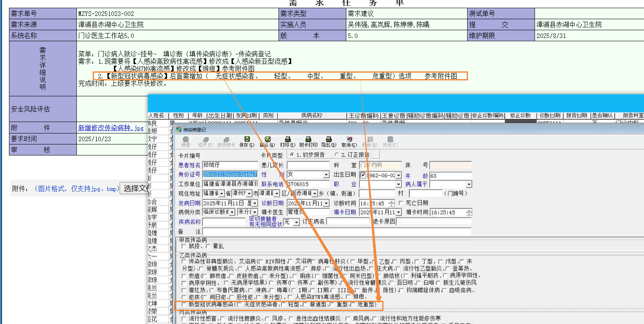Tick the 死亡日期 checkbox
The image size is (644, 324).
click(401, 203)
